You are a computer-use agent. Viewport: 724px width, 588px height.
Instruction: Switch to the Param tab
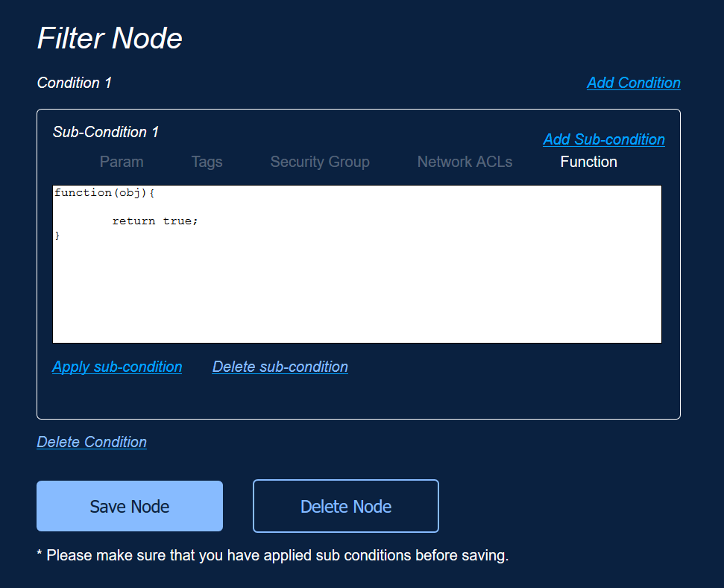[122, 162]
